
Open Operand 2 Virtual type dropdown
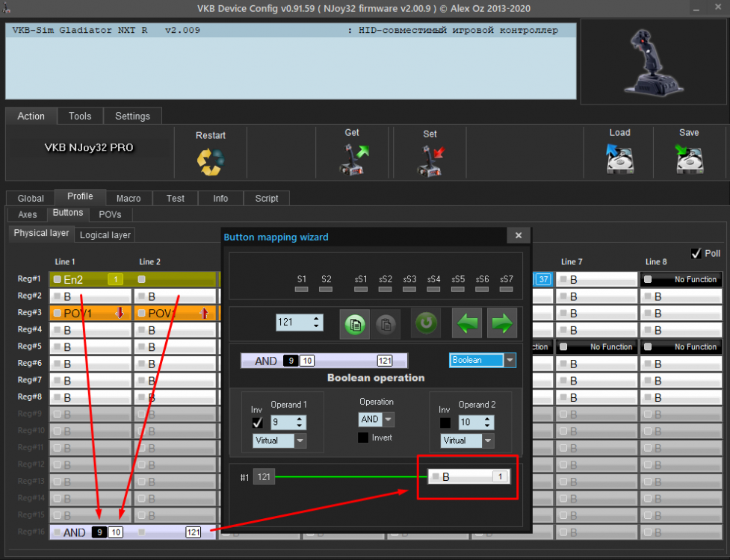click(489, 441)
